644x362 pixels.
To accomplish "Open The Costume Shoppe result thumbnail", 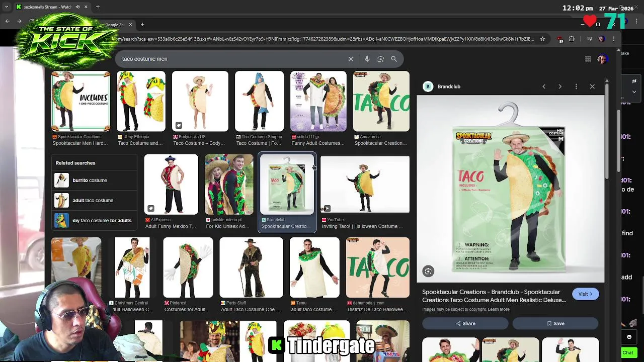I will click(x=259, y=101).
